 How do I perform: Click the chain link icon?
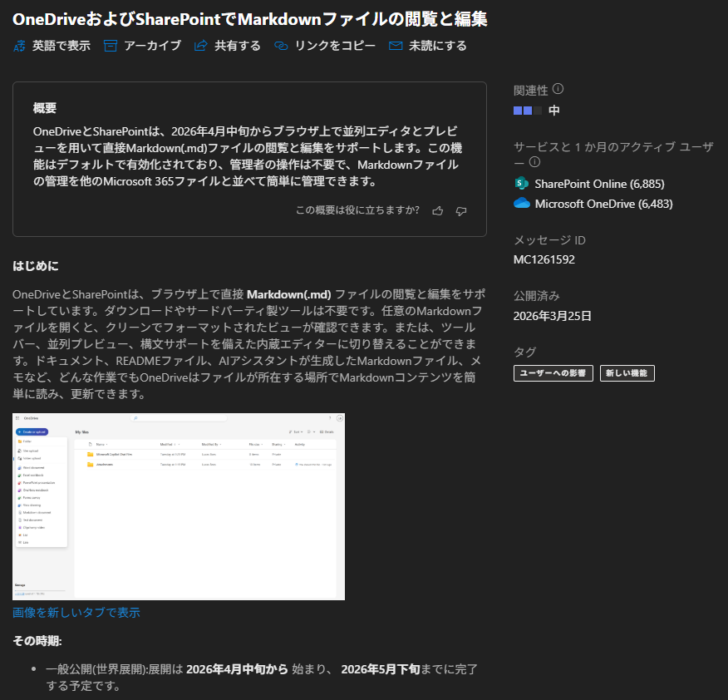(x=281, y=46)
